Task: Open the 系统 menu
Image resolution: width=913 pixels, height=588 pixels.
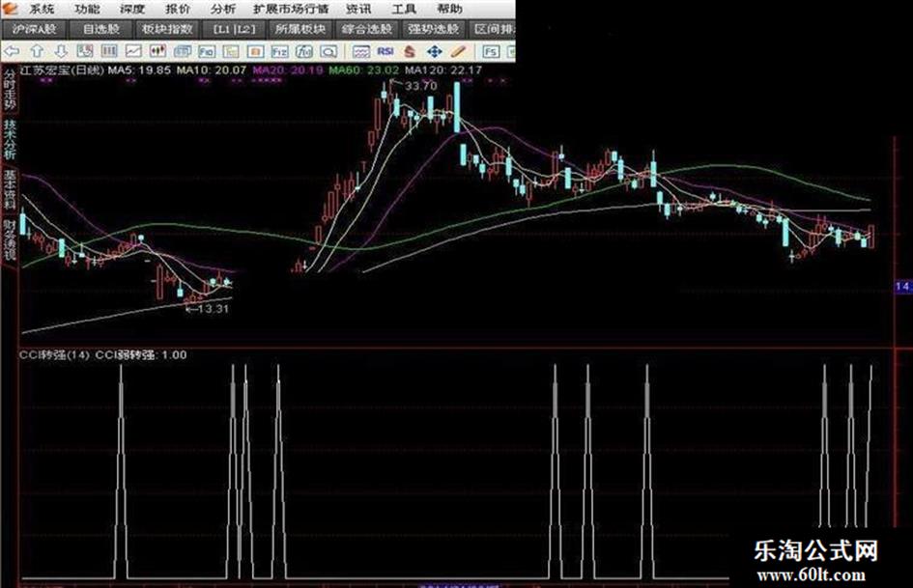Action: click(x=42, y=10)
